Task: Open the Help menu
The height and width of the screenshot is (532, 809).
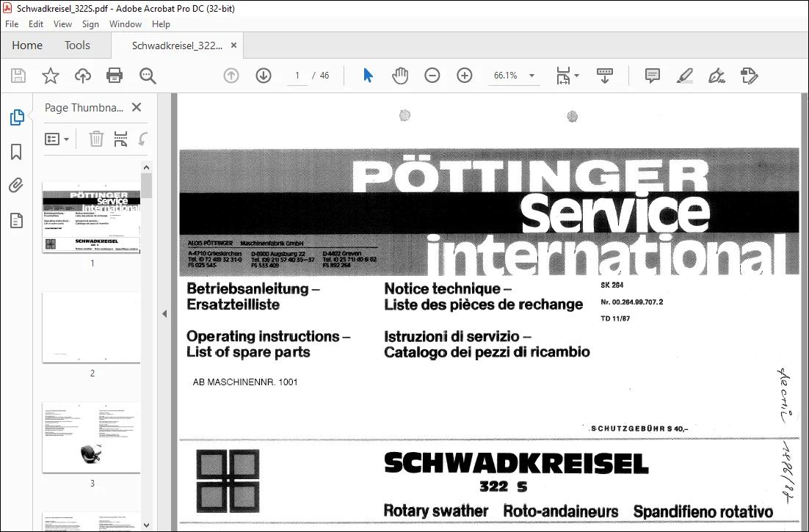Action: (x=161, y=24)
